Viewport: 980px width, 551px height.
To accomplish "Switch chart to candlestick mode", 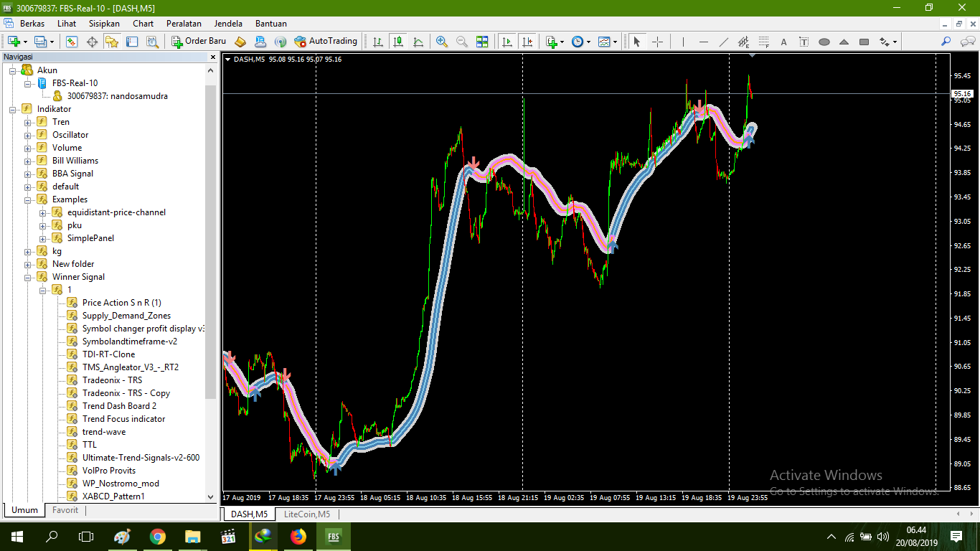I will point(399,42).
